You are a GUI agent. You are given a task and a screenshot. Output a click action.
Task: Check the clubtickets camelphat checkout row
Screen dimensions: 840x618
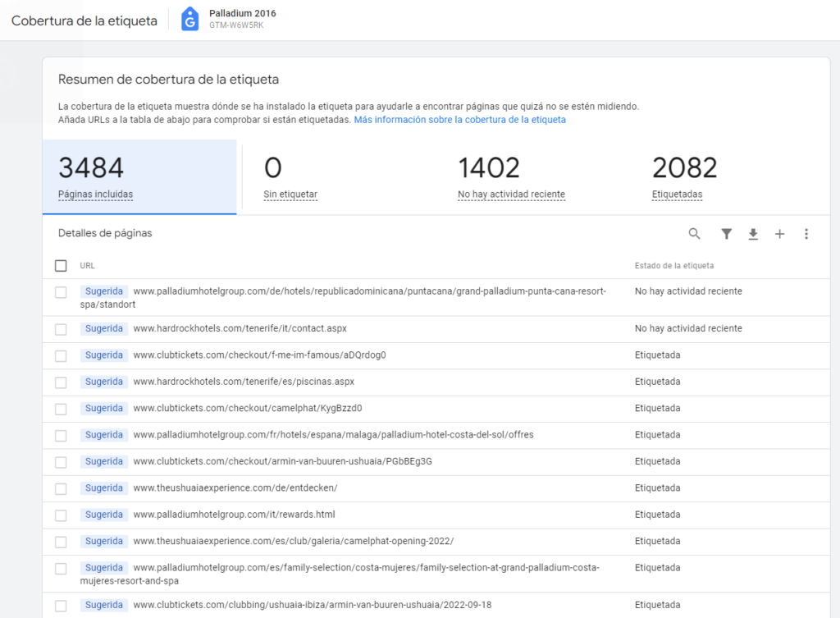(x=61, y=408)
